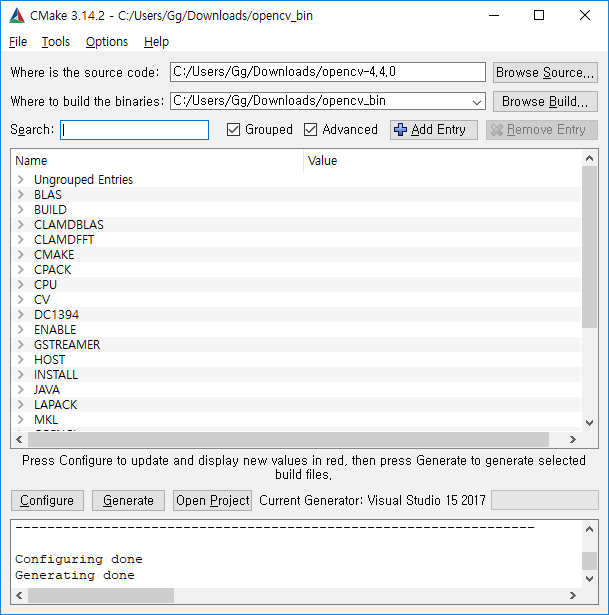Viewport: 609px width, 615px height.
Task: Click the empty progress bar beside generator
Action: 545,500
